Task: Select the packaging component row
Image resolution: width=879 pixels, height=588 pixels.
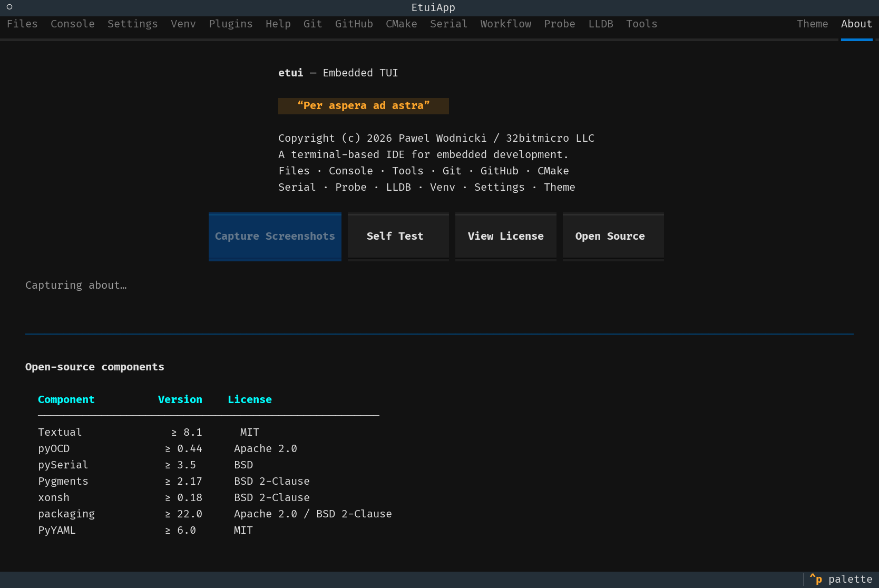Action: 215,514
